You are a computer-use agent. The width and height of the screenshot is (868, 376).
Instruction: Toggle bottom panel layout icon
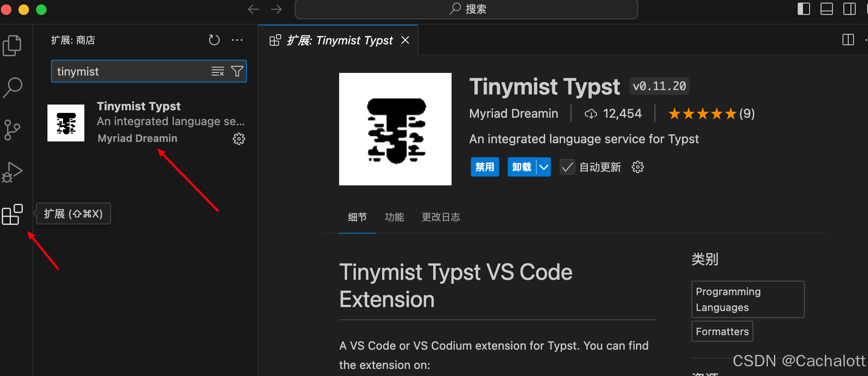pos(827,9)
